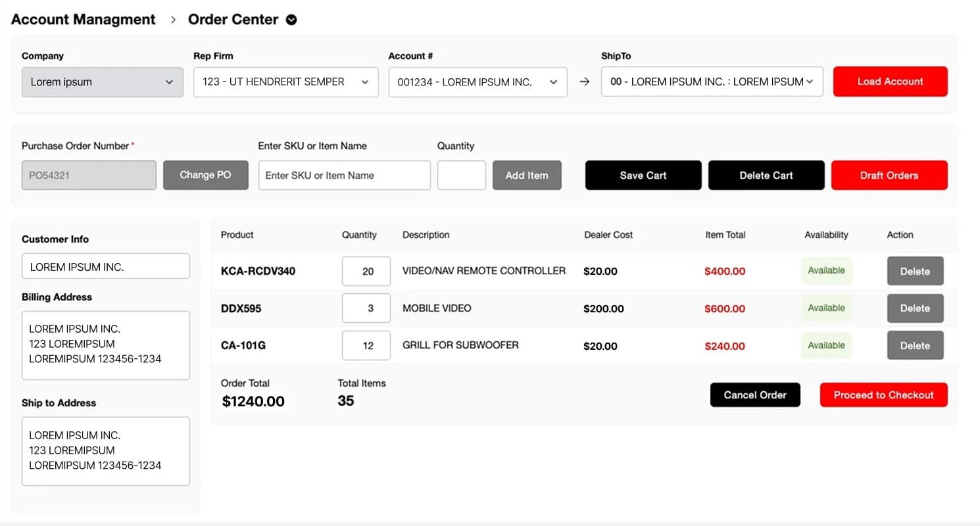Edit quantity for CA-101G
Image resolution: width=980 pixels, height=526 pixels.
point(366,346)
